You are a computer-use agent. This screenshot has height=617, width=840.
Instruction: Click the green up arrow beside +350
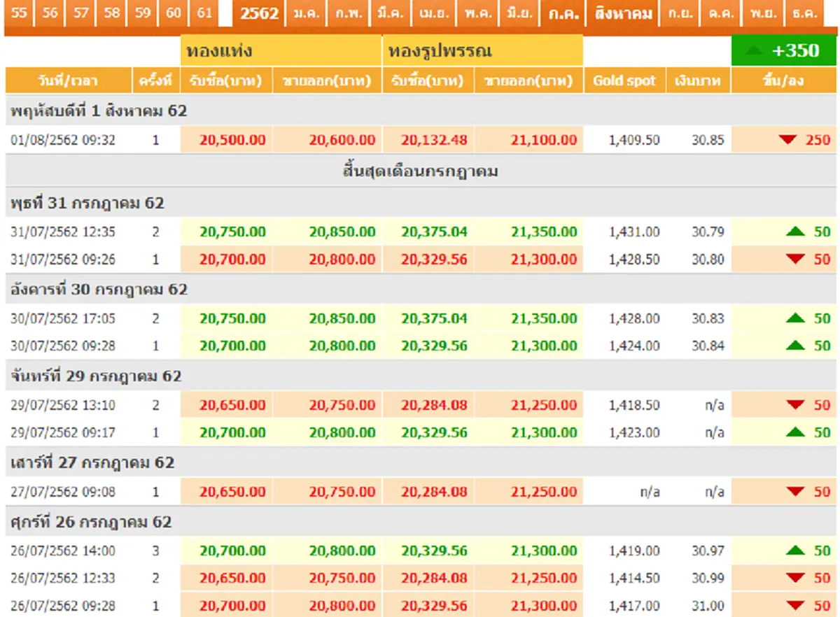(x=755, y=51)
